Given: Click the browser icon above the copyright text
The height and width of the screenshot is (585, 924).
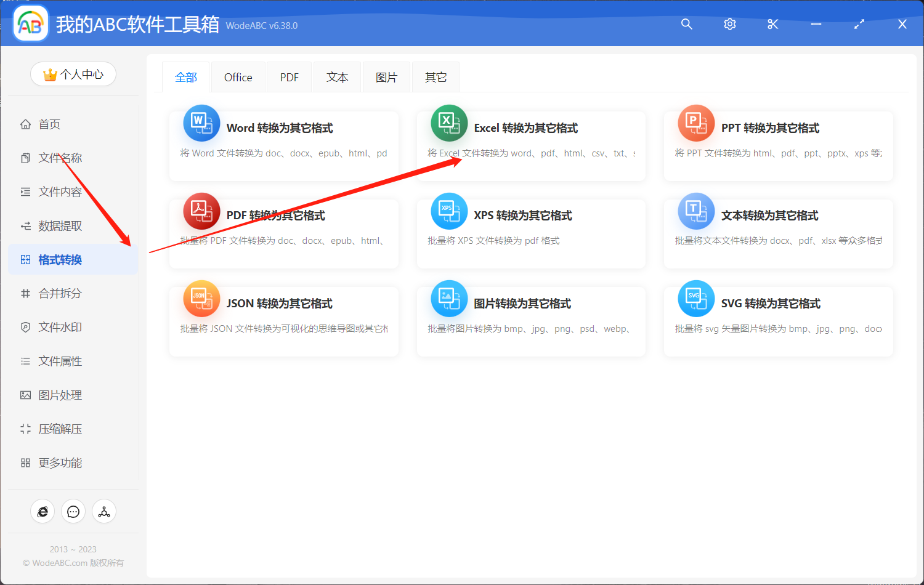Looking at the screenshot, I should click(43, 511).
